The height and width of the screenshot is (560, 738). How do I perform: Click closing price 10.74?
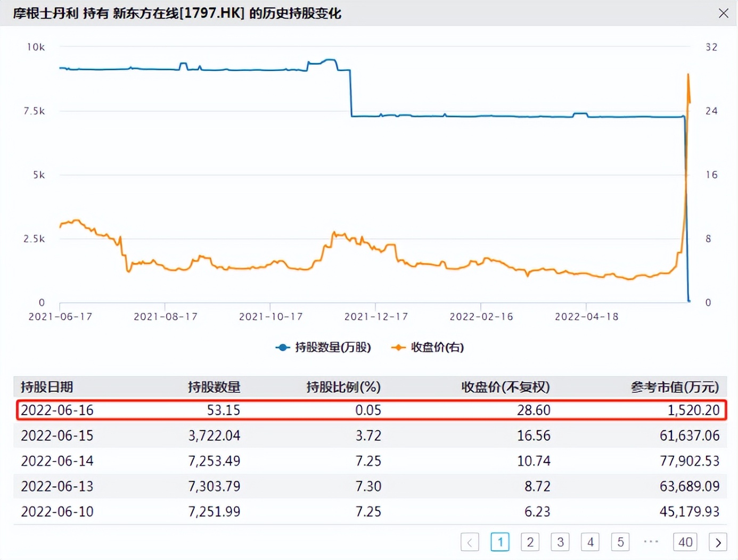[534, 460]
